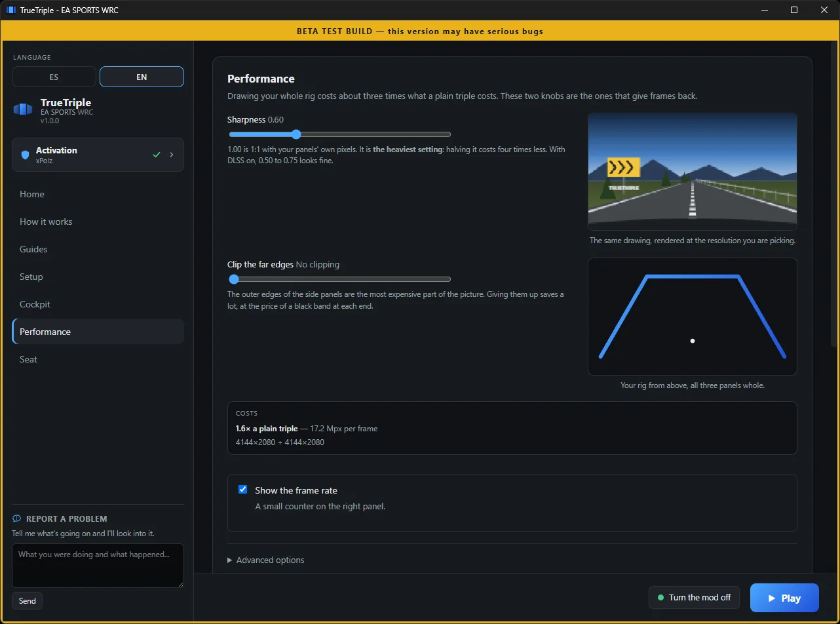Click the Activation shield icon
Viewport: 840px width, 624px height.
coord(25,155)
